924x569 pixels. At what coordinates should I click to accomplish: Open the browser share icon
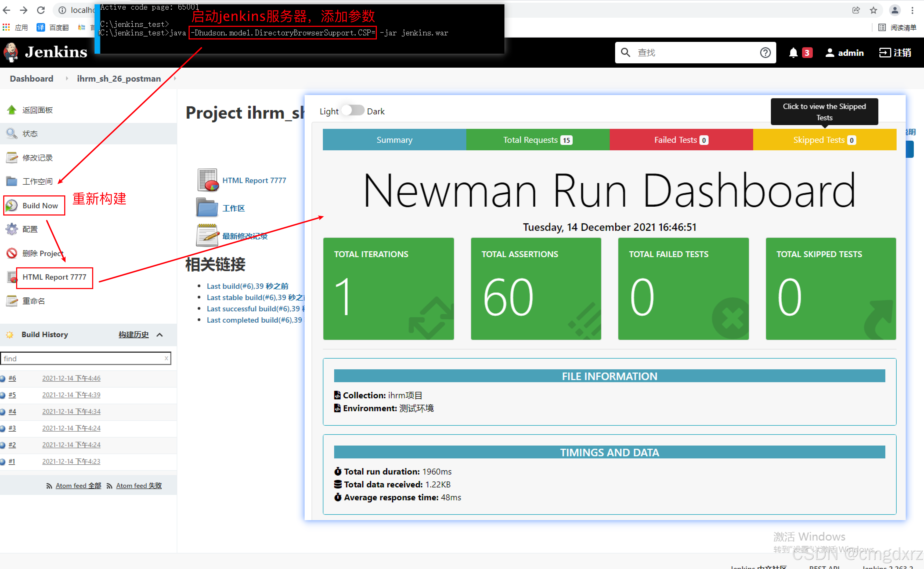pyautogui.click(x=856, y=10)
